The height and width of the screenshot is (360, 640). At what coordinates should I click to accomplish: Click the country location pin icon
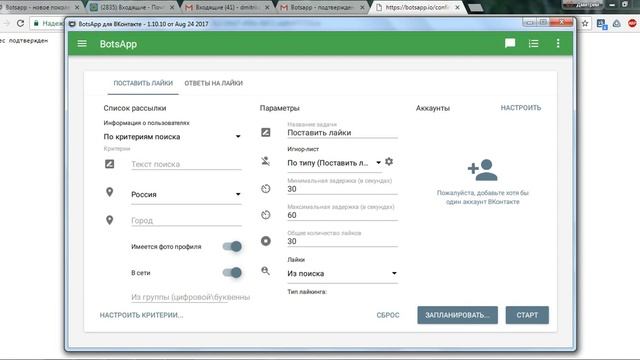(x=109, y=192)
